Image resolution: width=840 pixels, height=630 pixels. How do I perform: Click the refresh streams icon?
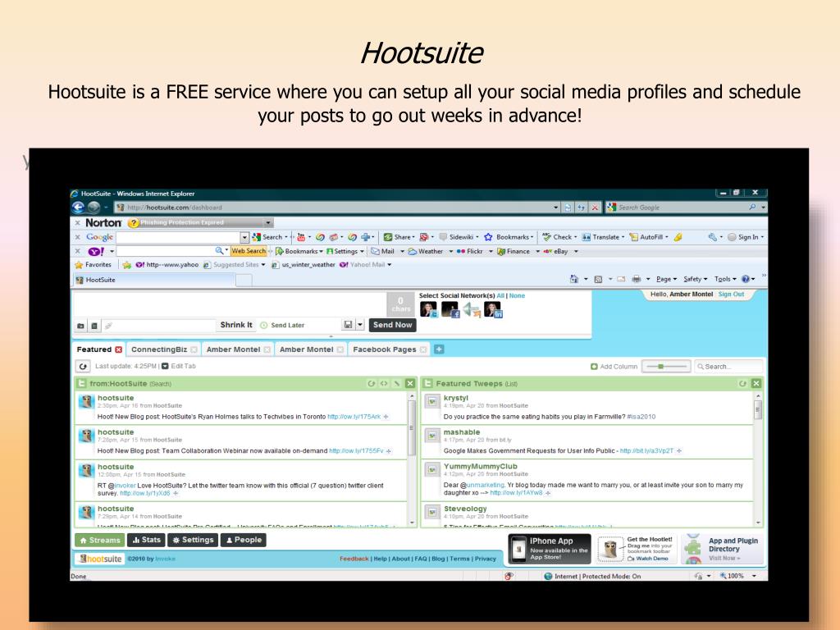83,367
